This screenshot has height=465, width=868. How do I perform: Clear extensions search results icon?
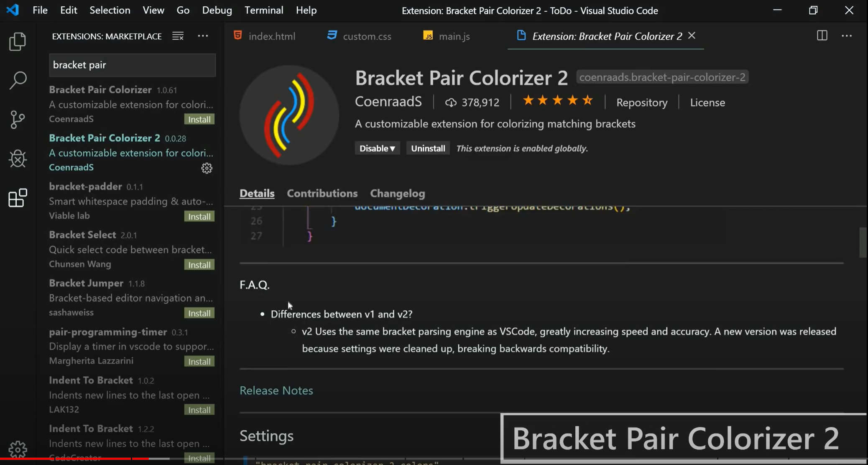[178, 36]
